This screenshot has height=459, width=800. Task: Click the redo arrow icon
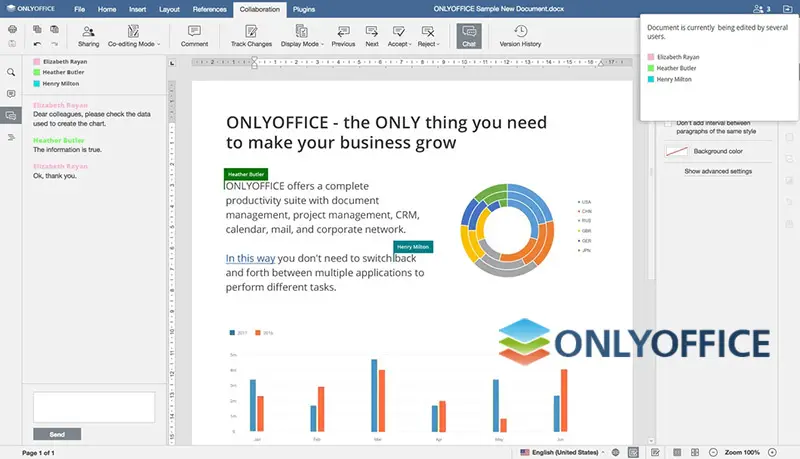coord(54,44)
